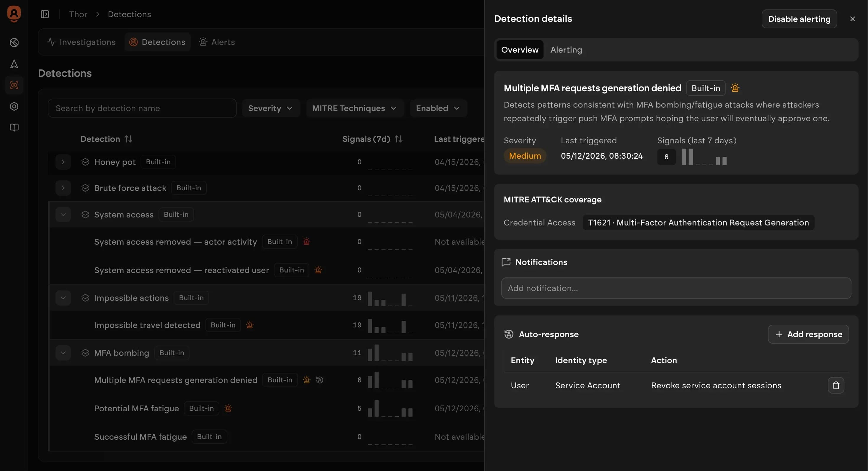Click alert icon on Impossible travel detected row
Viewport: 868px width, 471px height.
tap(250, 325)
